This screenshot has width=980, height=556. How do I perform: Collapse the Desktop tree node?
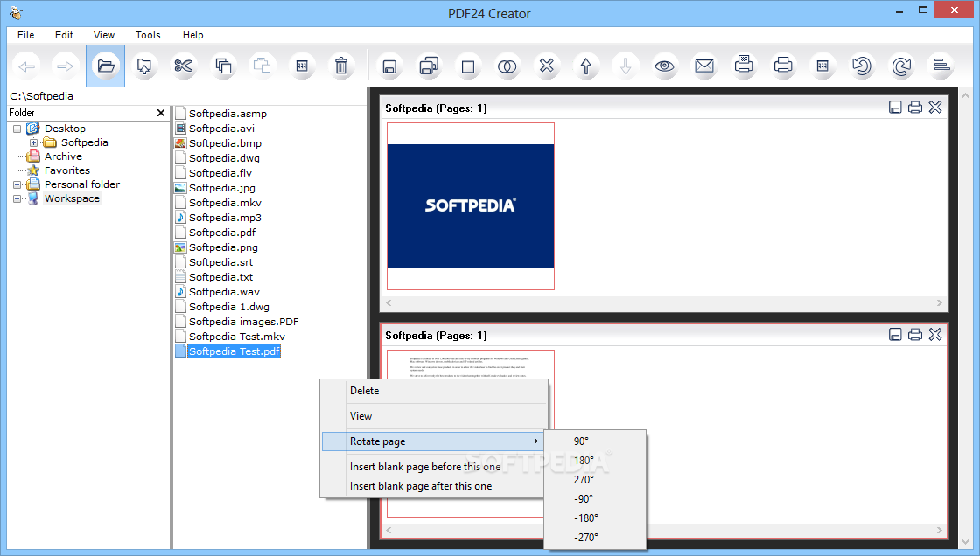pyautogui.click(x=17, y=129)
